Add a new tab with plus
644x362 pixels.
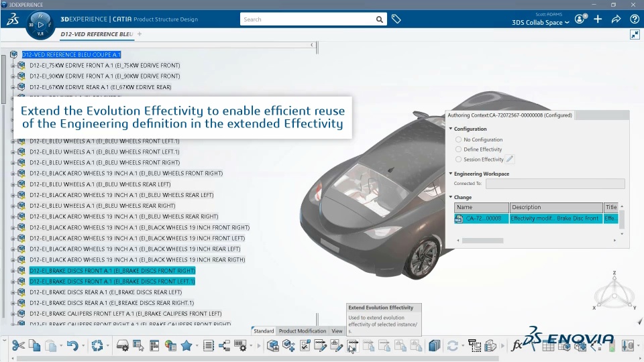[140, 34]
